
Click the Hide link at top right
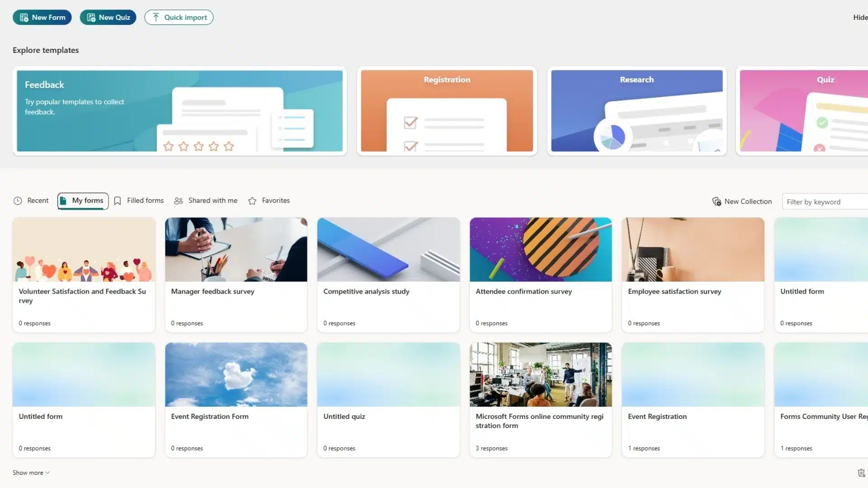(860, 17)
